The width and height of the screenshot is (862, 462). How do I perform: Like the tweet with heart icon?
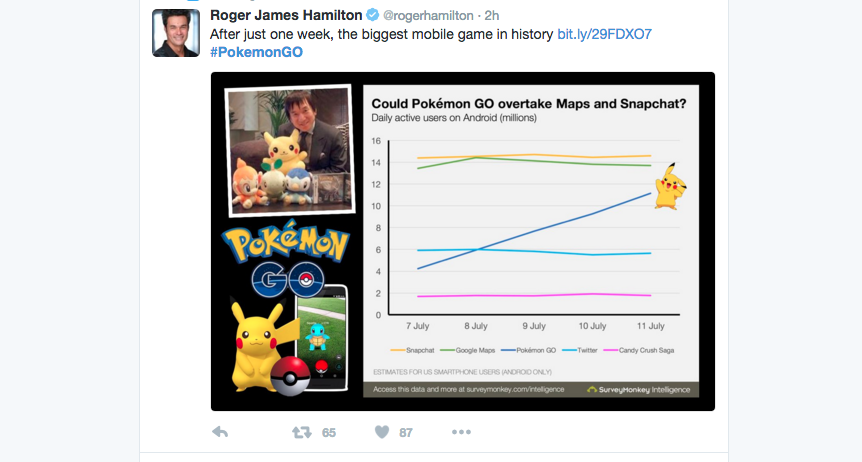pyautogui.click(x=382, y=432)
